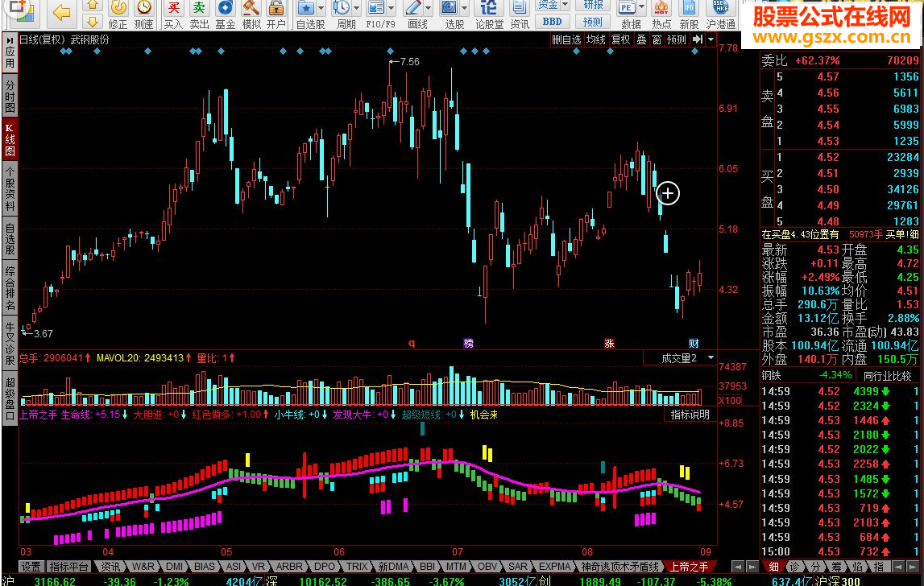The height and width of the screenshot is (586, 924).
Task: Click the BBD button
Action: pos(552,22)
